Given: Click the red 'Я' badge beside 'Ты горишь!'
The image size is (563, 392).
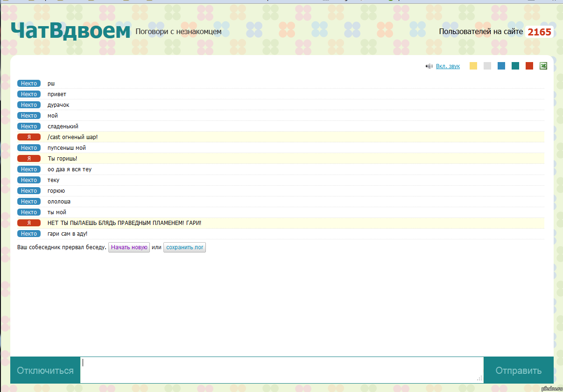Looking at the screenshot, I should [x=29, y=159].
